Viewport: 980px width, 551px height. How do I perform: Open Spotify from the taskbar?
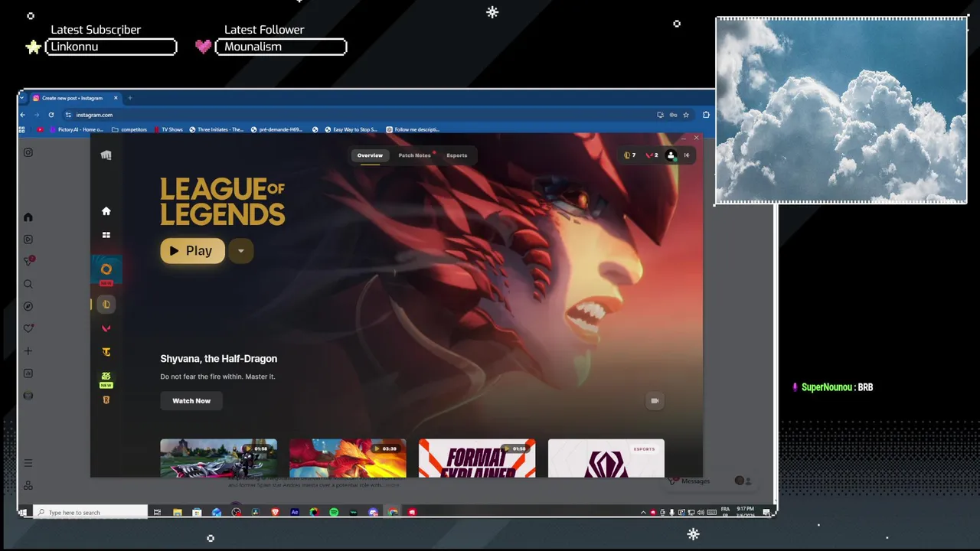point(334,512)
